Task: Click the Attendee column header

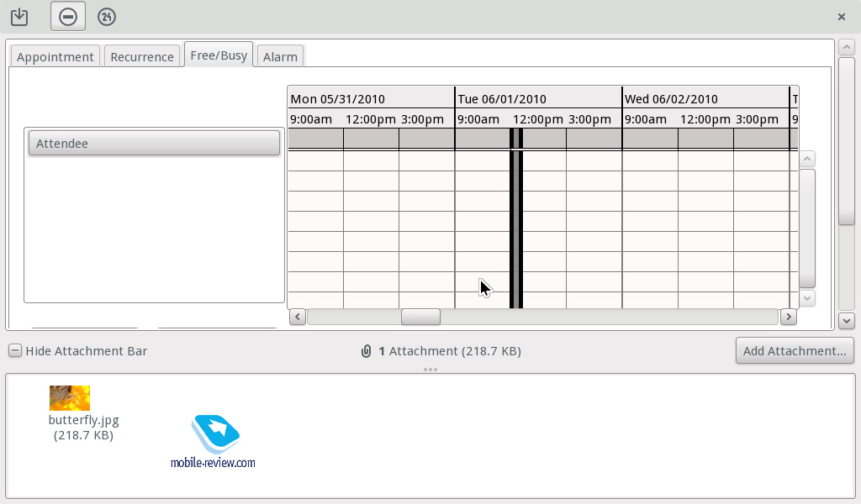Action: click(154, 144)
